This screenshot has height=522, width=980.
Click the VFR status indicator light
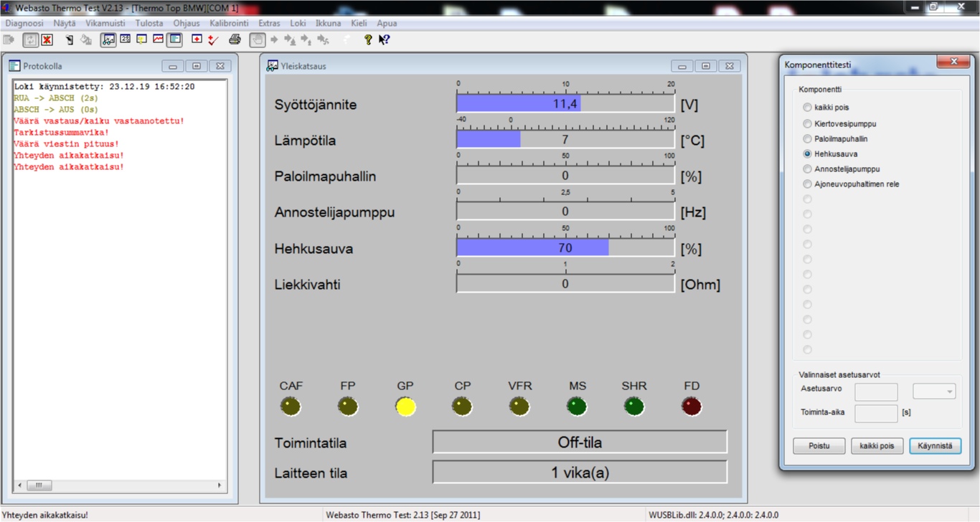click(x=519, y=407)
